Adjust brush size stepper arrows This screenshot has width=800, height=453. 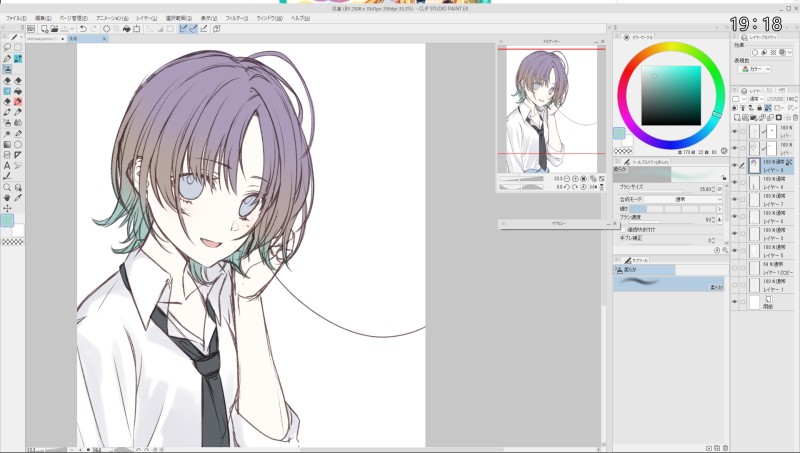715,189
